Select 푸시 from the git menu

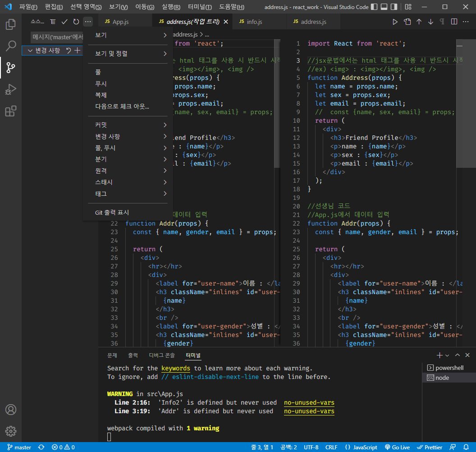click(x=128, y=84)
